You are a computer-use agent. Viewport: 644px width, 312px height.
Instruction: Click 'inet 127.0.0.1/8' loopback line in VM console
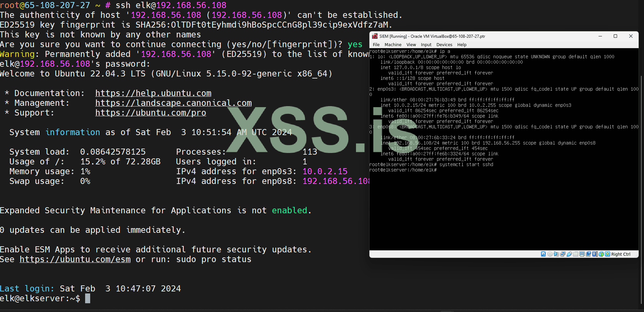coord(421,67)
